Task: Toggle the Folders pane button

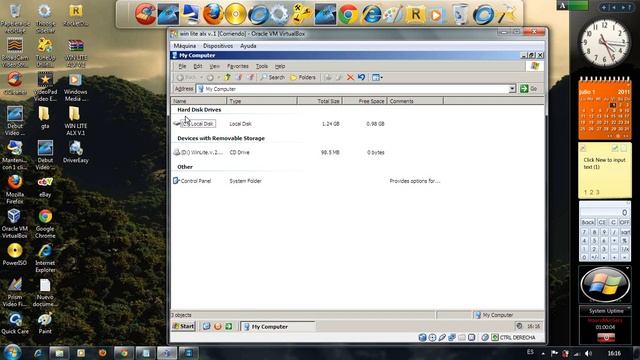Action: [302, 77]
